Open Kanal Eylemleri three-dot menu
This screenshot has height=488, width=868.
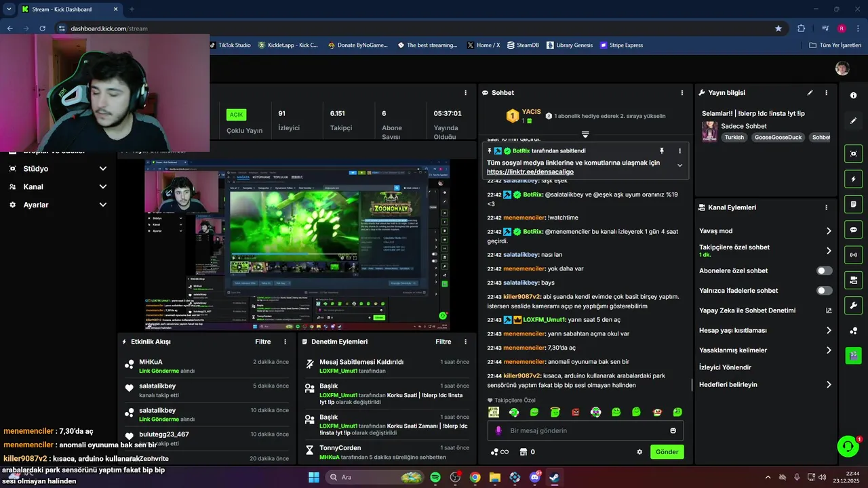click(826, 207)
